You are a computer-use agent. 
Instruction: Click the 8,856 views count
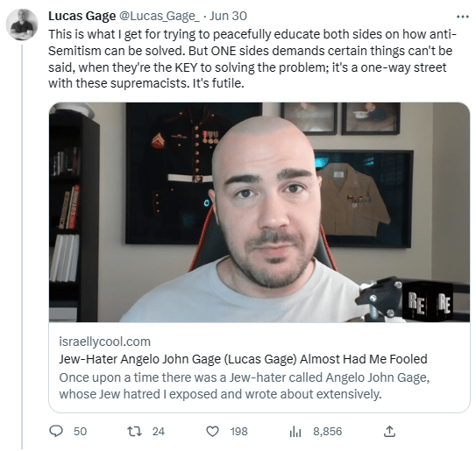(328, 431)
